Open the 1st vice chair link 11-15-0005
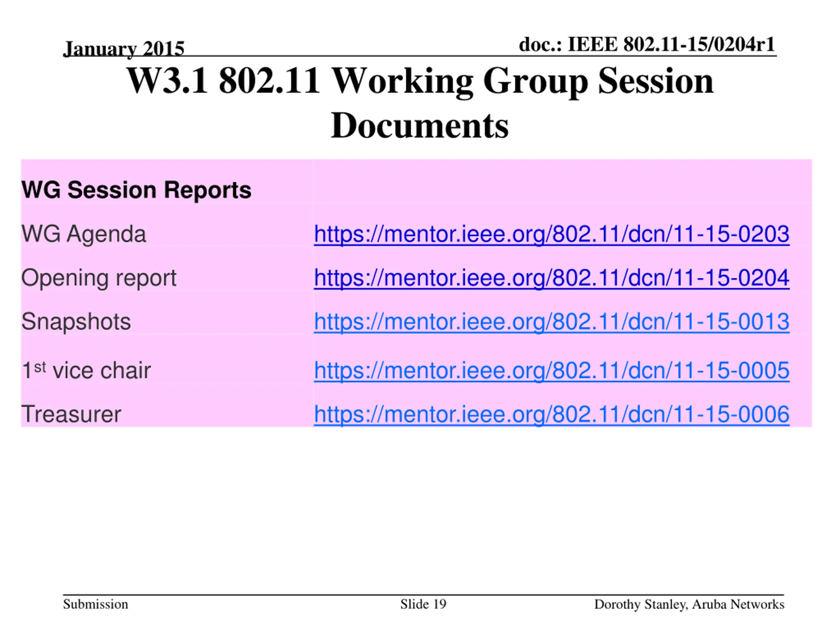 click(551, 370)
